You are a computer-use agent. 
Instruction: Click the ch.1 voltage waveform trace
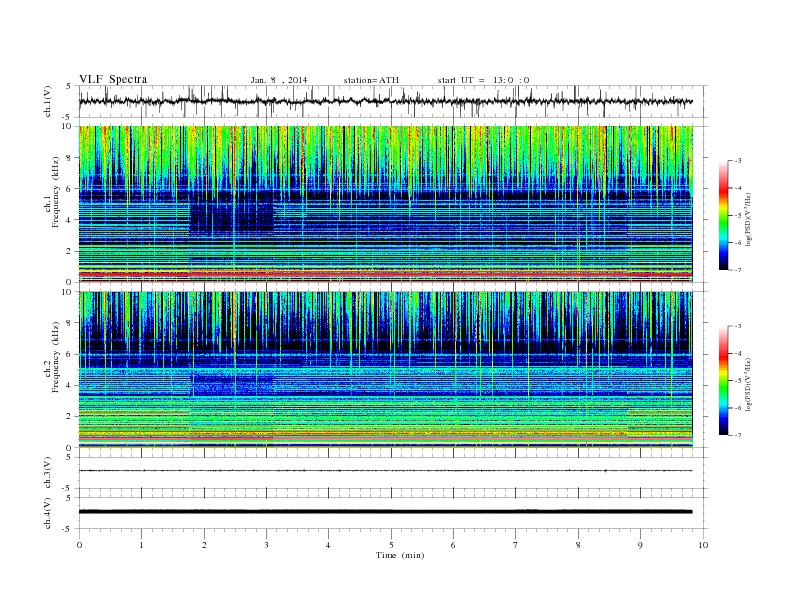[385, 101]
